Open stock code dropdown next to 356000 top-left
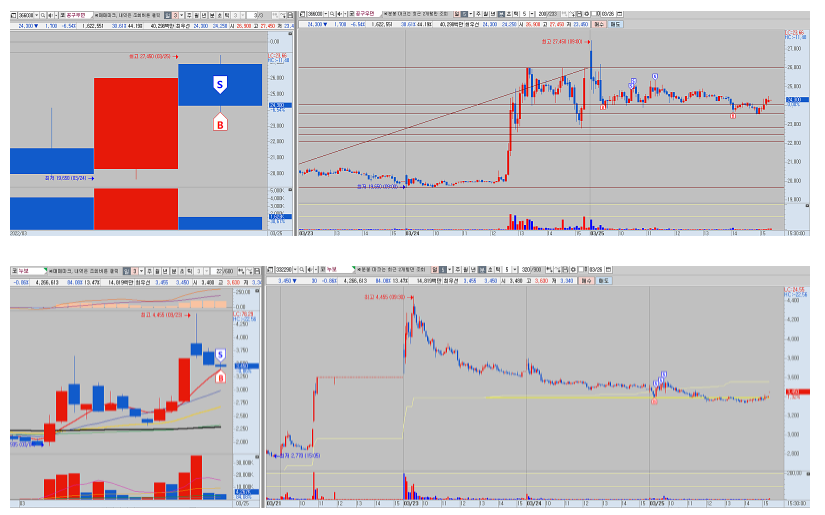 pos(36,15)
